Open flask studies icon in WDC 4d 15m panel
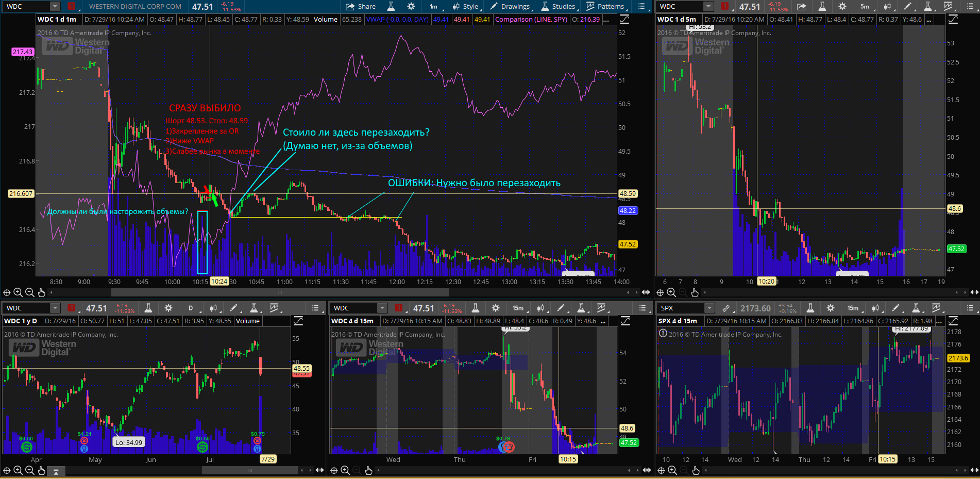This screenshot has width=980, height=479. point(476,308)
